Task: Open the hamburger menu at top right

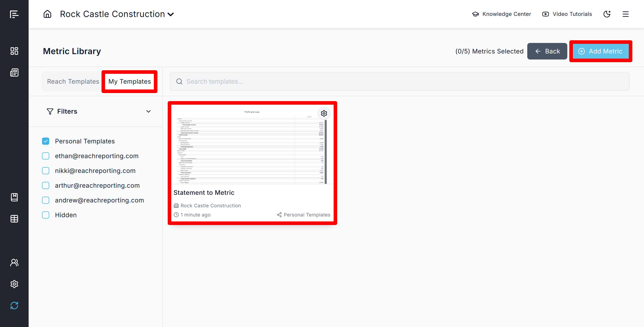Action: tap(625, 14)
